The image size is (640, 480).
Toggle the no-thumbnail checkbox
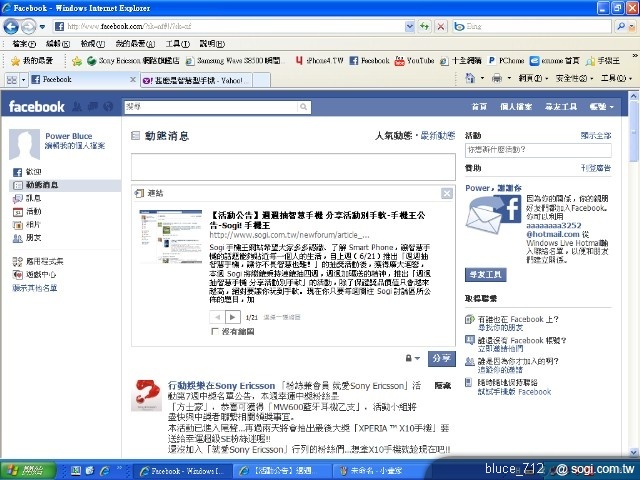click(x=215, y=331)
